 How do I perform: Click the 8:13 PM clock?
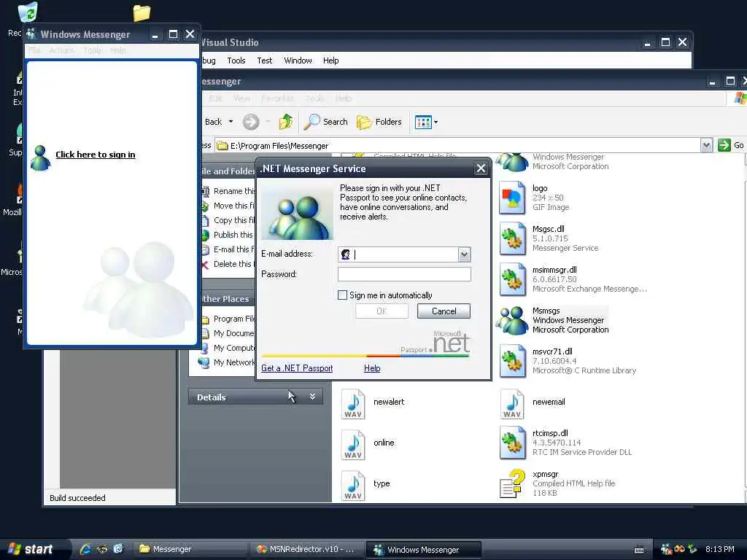(x=719, y=549)
